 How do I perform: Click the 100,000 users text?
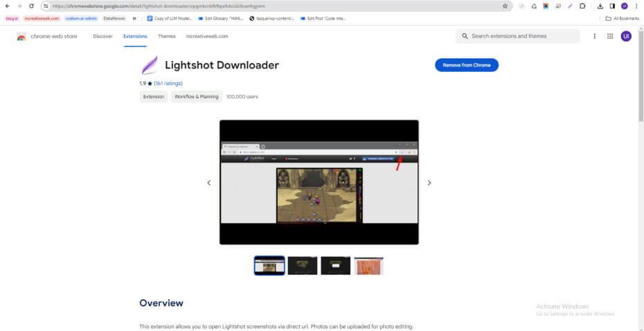(242, 96)
